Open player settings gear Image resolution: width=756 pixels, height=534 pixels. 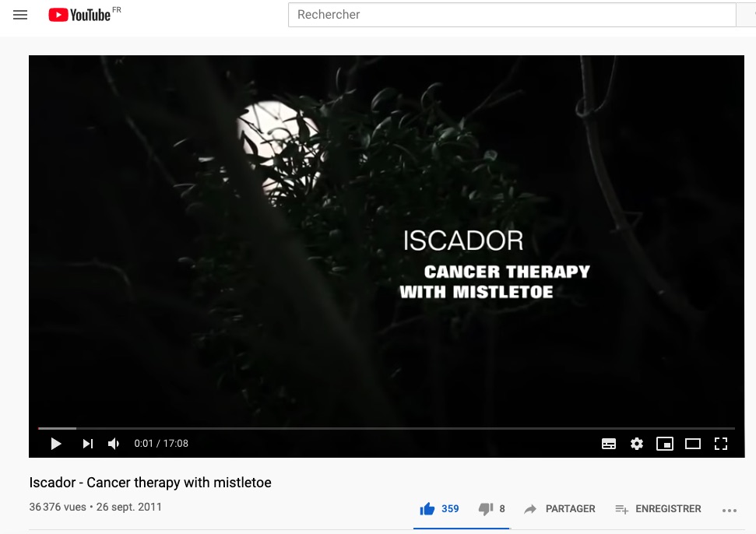click(x=637, y=444)
